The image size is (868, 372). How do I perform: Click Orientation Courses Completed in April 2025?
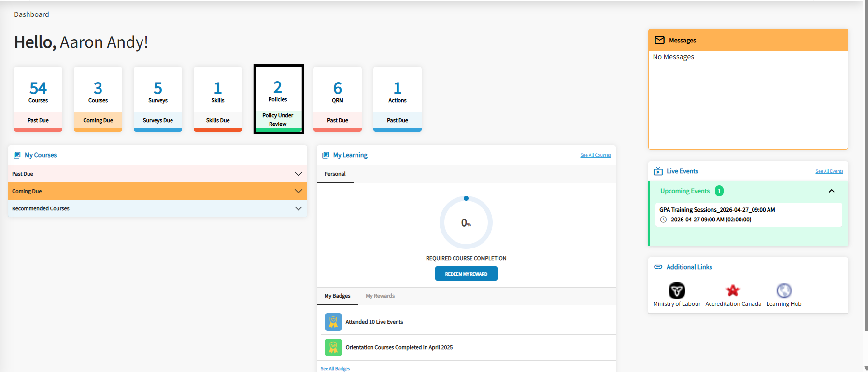[x=399, y=347]
